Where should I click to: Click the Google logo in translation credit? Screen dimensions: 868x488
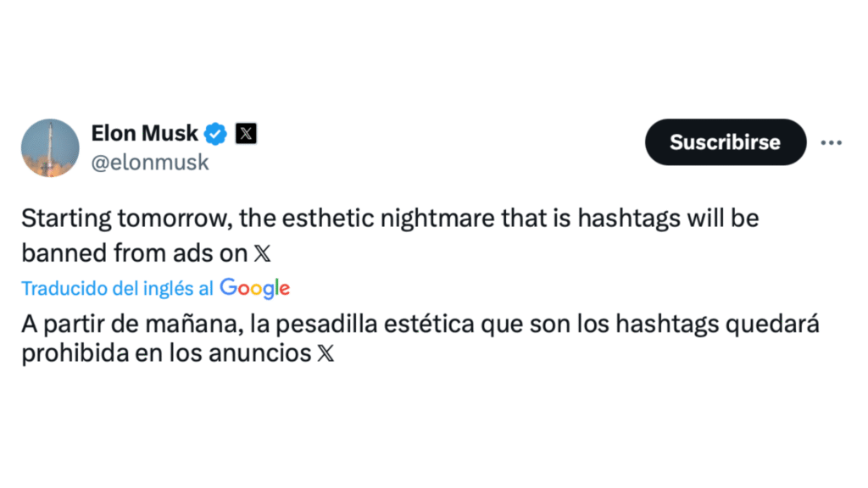pos(254,288)
